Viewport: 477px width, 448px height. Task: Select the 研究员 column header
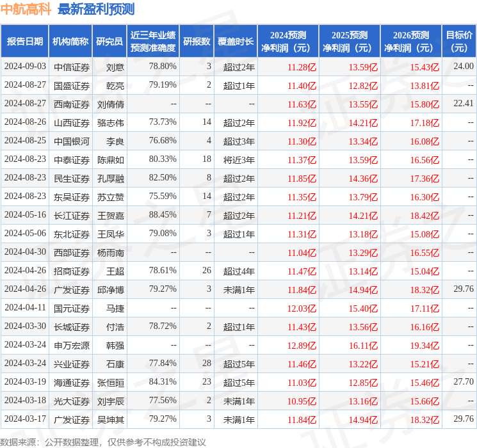tap(109, 41)
